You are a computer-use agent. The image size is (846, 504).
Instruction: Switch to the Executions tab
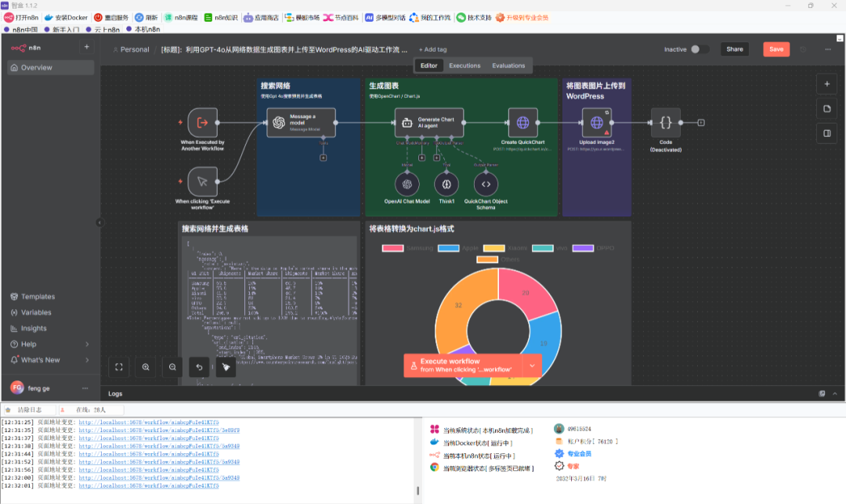(x=465, y=66)
